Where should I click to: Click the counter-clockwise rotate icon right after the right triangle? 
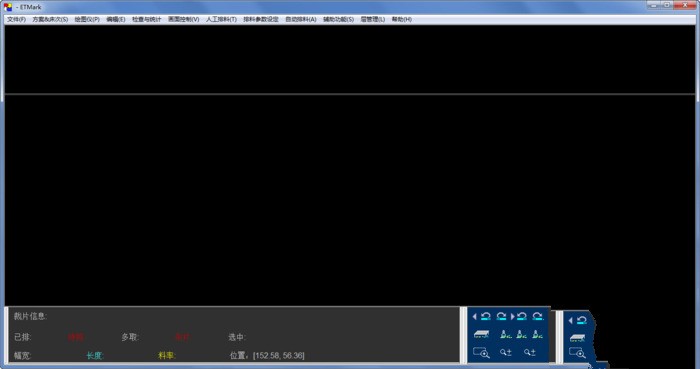click(521, 316)
